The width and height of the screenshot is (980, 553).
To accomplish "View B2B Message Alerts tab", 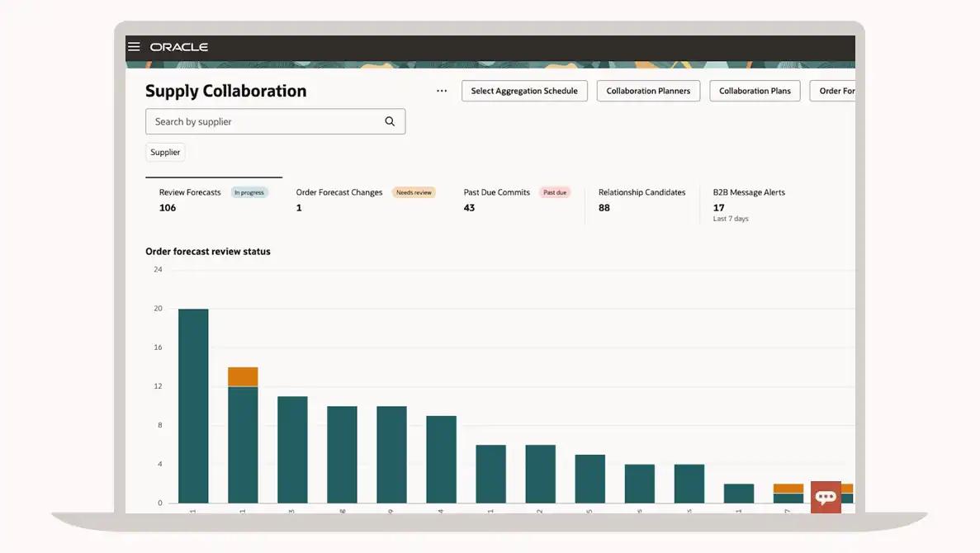I will point(749,192).
